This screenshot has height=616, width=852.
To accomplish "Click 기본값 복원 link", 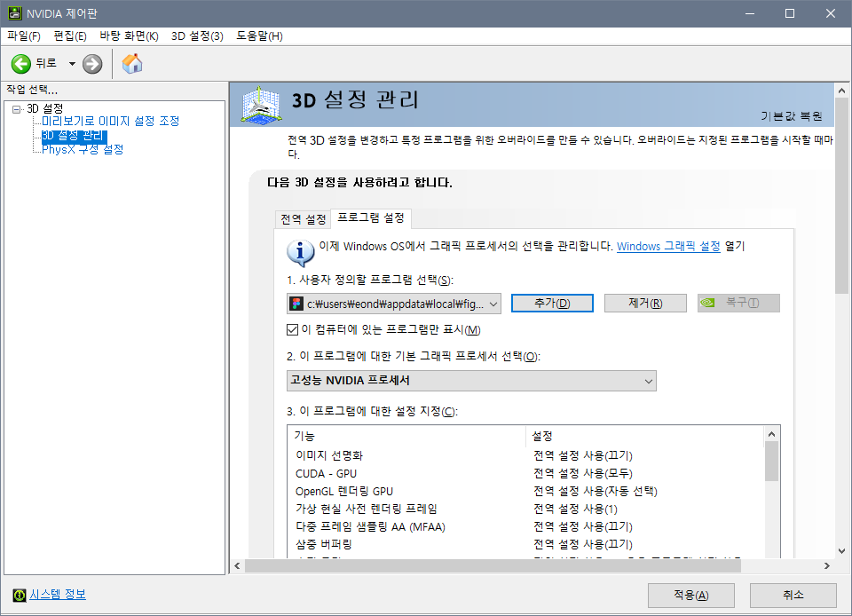I will point(791,115).
